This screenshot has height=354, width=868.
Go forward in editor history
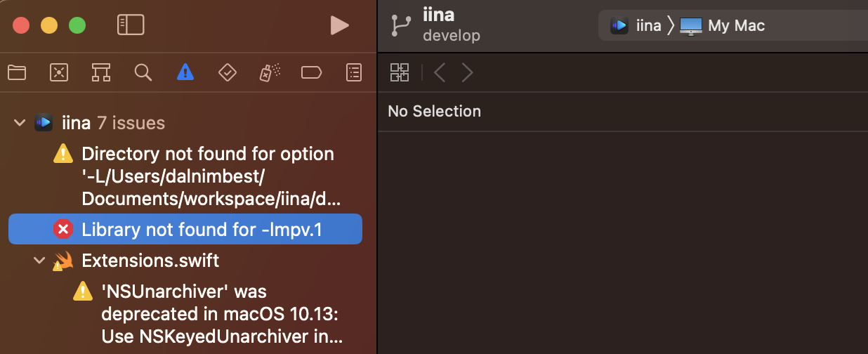467,72
